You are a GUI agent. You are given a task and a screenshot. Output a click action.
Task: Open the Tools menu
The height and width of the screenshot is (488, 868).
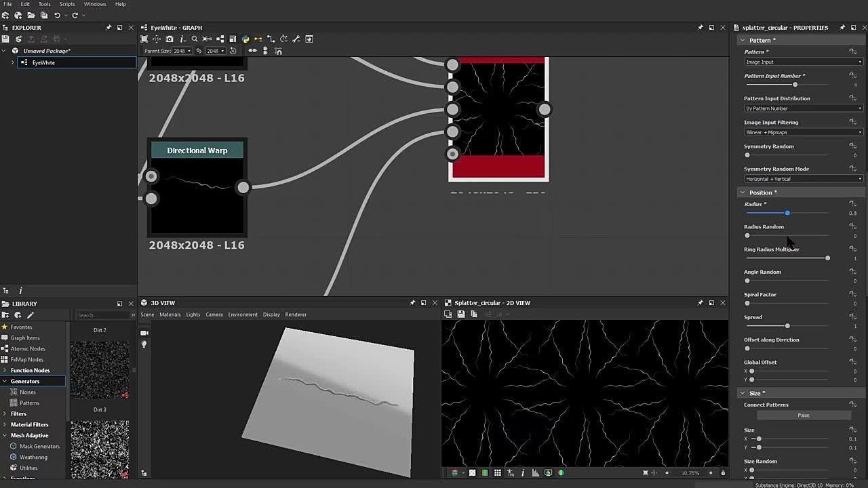[x=44, y=4]
